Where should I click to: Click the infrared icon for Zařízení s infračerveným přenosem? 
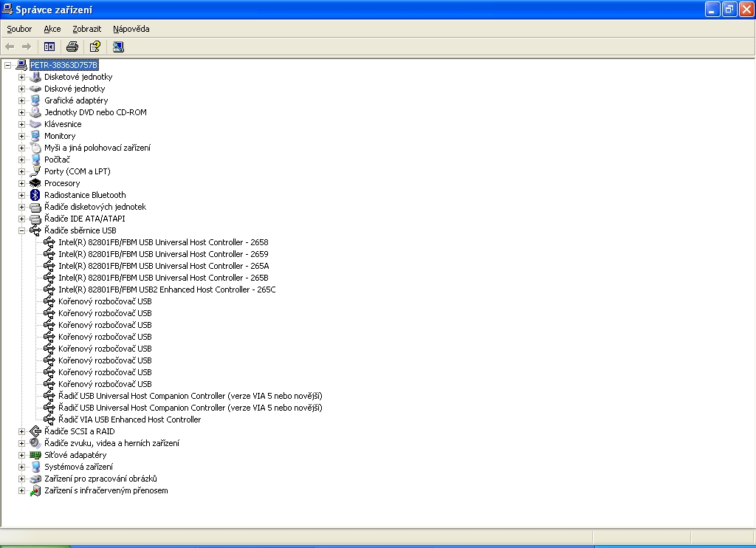(x=35, y=490)
